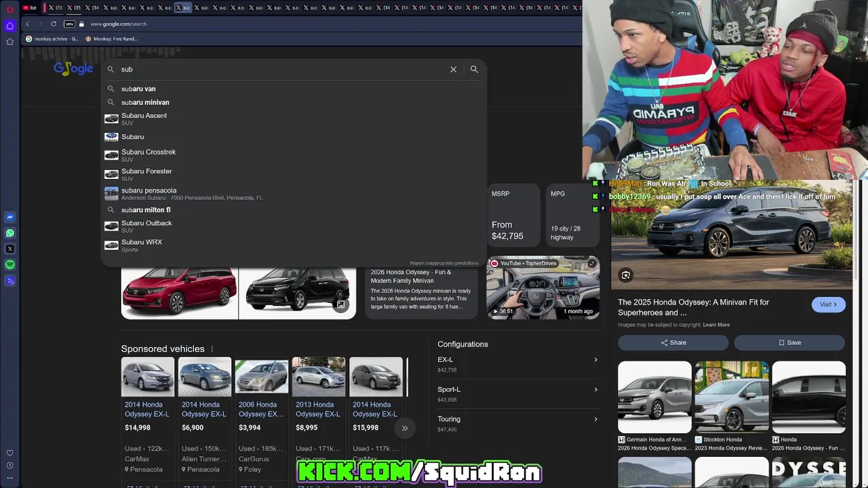Open the sidebar home start page icon
This screenshot has height=488, width=868.
click(9, 26)
